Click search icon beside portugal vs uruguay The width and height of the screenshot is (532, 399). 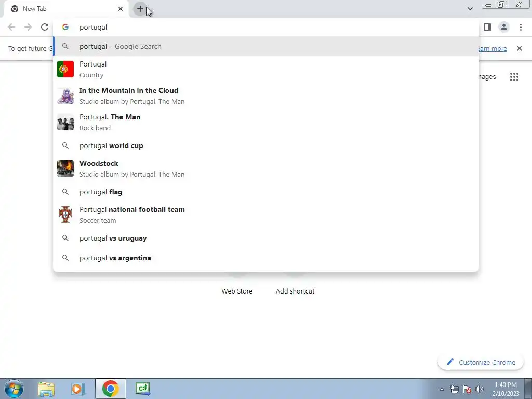(x=65, y=238)
